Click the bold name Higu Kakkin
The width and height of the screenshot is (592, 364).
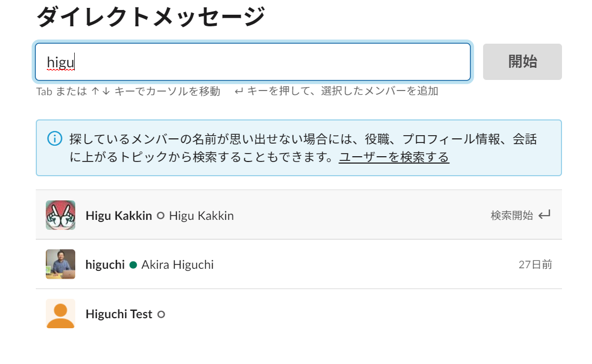(118, 216)
